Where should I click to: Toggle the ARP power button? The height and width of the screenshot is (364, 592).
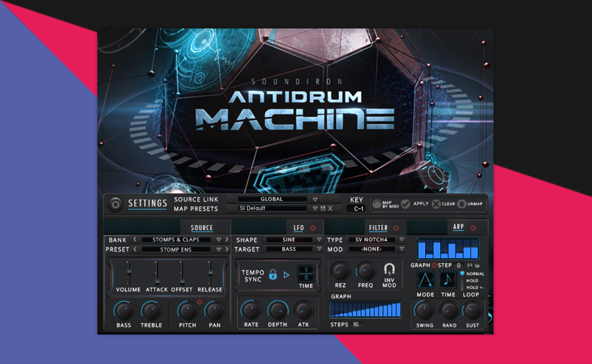(x=473, y=228)
